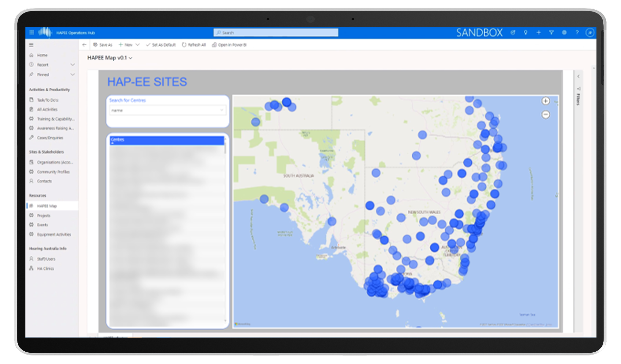This screenshot has width=621, height=364.
Task: Click the plus quick create icon
Action: click(539, 33)
